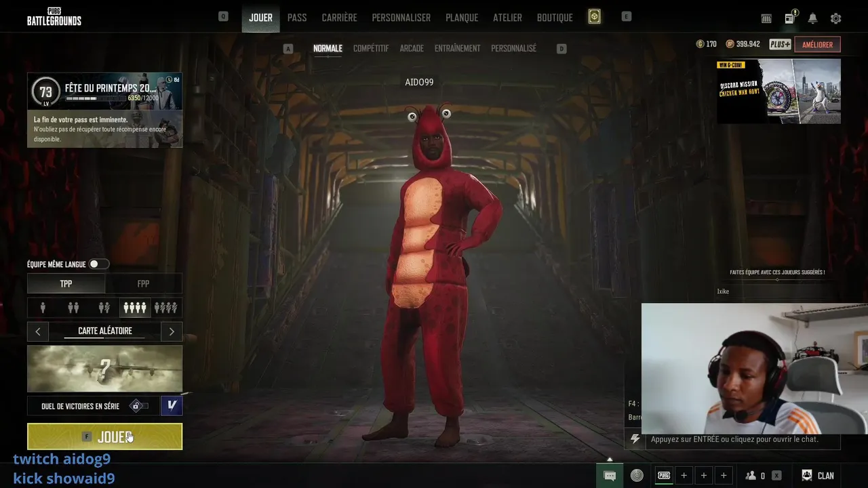
Task: Open the news icon with alert badge
Action: [790, 18]
